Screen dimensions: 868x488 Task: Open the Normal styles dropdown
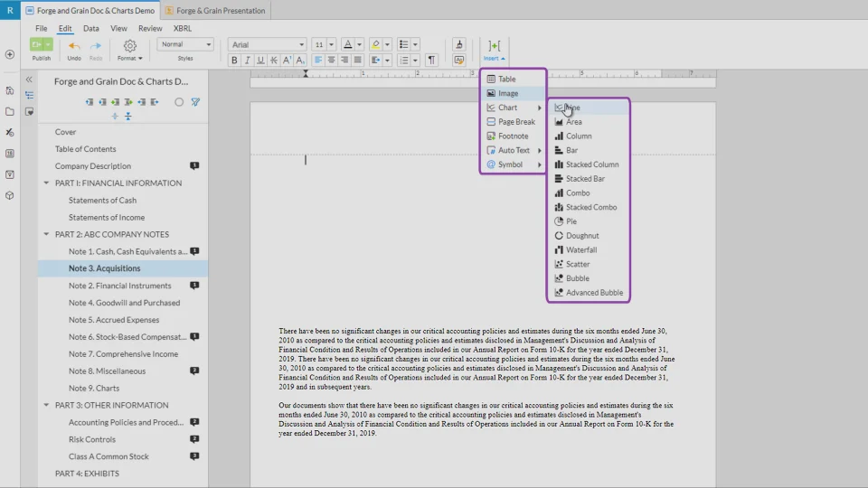185,44
